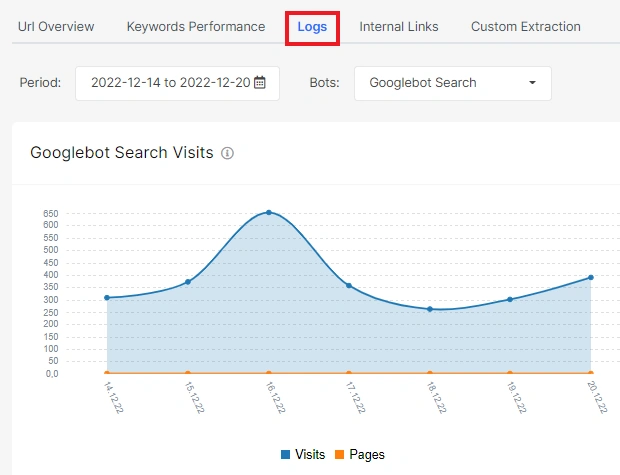
Task: Toggle the Visits legend item
Action: pyautogui.click(x=303, y=454)
